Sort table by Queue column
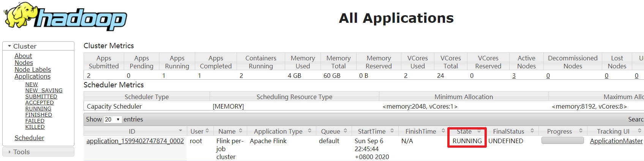Viewport: 644px width, 161px height. [334, 131]
